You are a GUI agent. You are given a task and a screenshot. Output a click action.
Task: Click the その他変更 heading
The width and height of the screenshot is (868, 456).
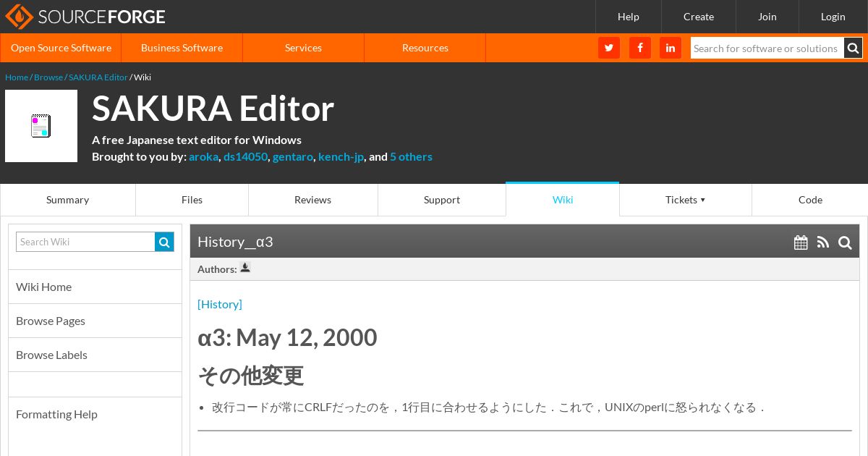[x=251, y=376]
